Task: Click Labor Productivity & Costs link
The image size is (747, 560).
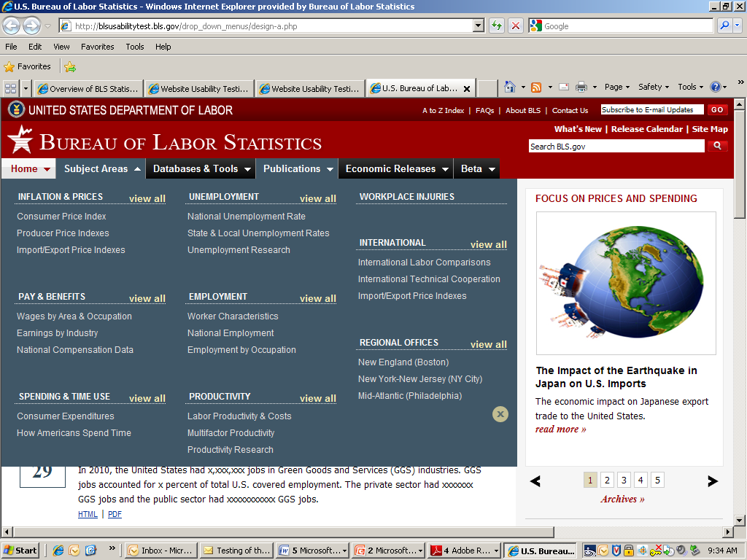Action: click(239, 416)
